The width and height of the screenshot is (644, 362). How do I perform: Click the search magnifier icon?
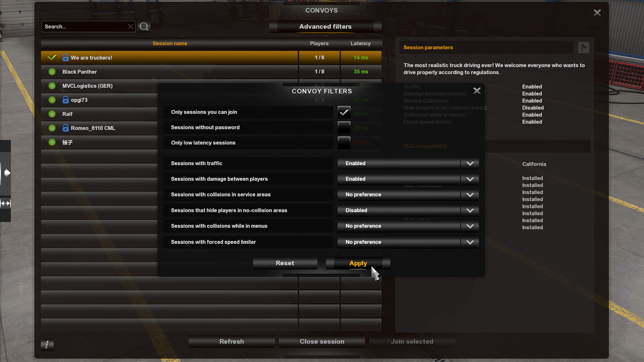144,26
